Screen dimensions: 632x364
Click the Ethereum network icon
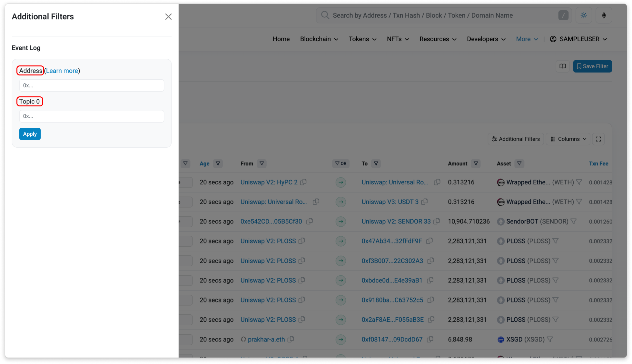[604, 15]
